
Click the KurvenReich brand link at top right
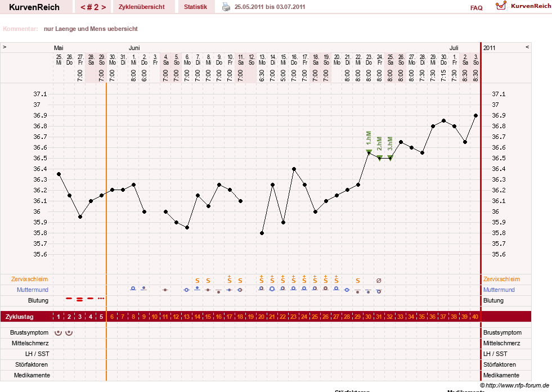click(x=531, y=6)
